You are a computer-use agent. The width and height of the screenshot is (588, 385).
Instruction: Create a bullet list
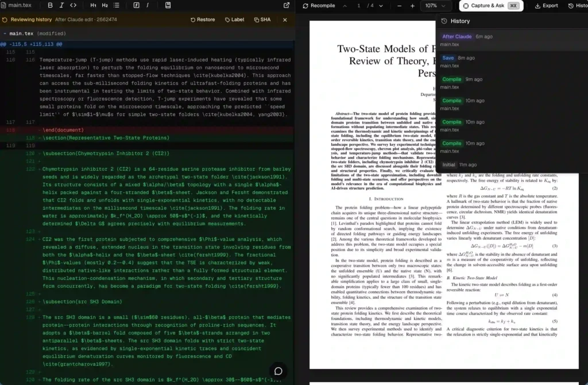[x=117, y=5]
